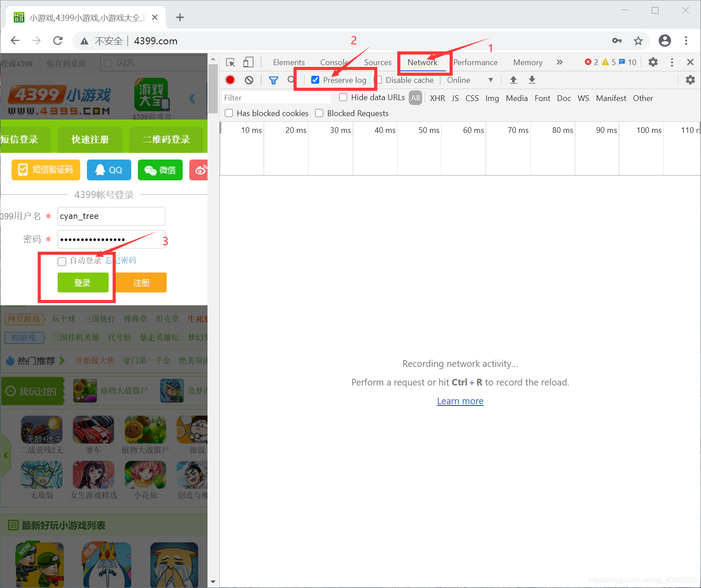Open the DevTools settings gear icon

pyautogui.click(x=653, y=62)
